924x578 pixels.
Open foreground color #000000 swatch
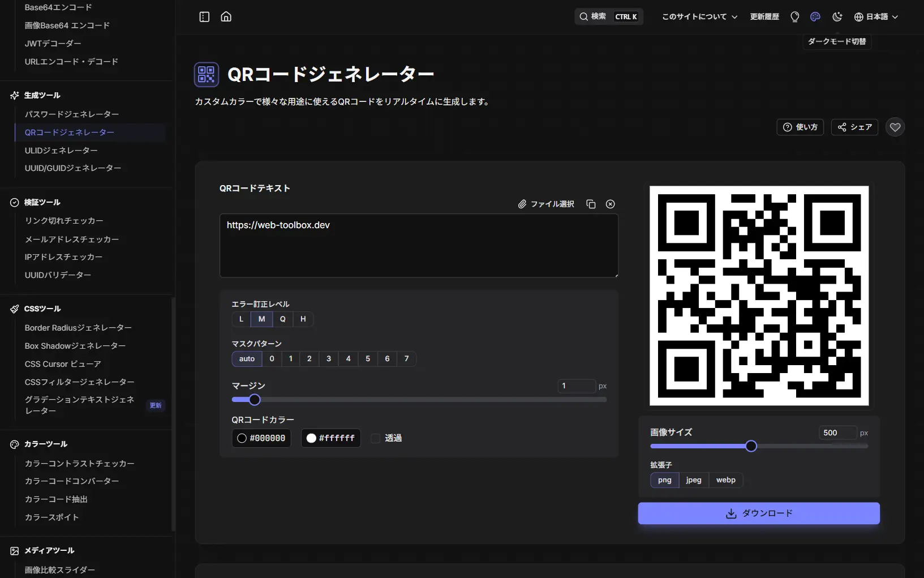[261, 438]
